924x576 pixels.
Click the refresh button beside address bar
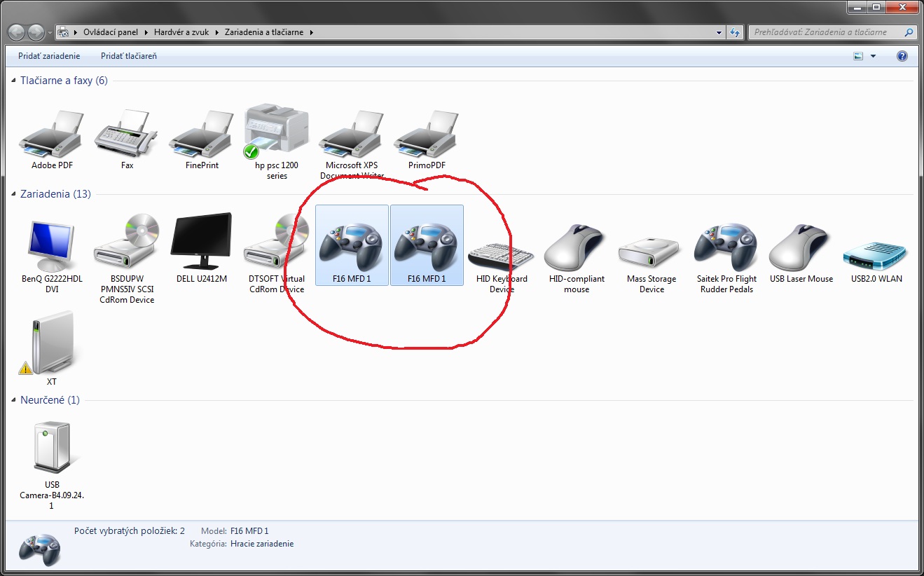[x=735, y=32]
